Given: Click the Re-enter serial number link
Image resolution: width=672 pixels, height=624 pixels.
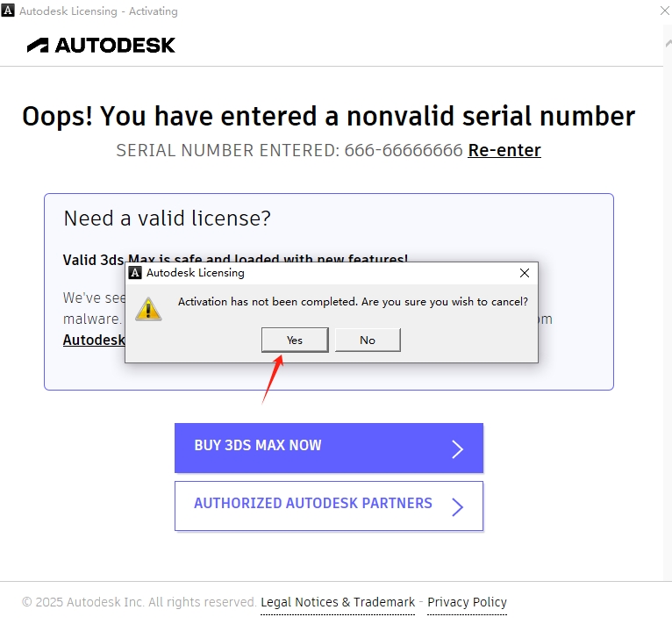Looking at the screenshot, I should [504, 150].
